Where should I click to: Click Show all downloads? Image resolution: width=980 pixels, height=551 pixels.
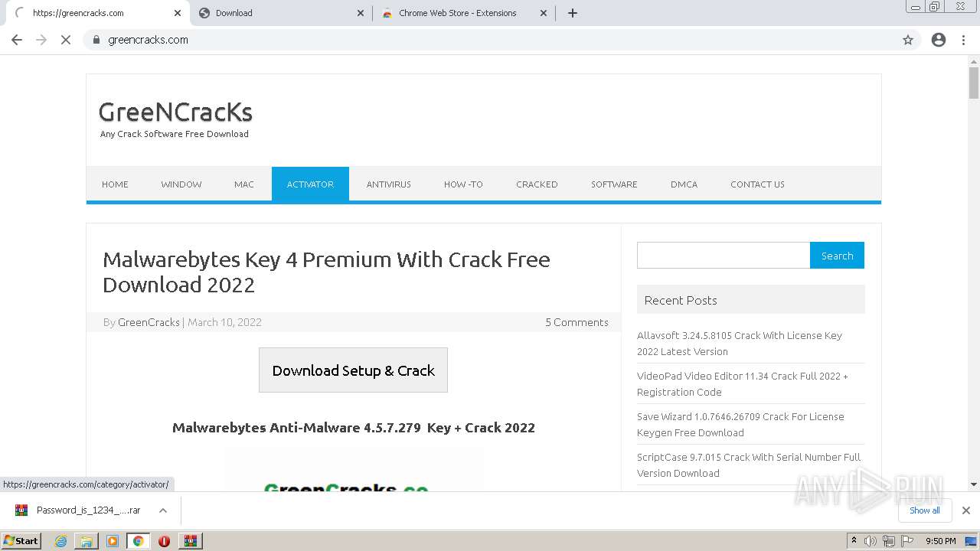pos(925,510)
